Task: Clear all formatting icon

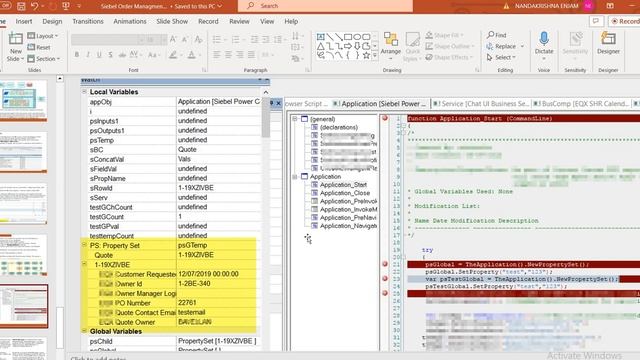Action: point(198,39)
